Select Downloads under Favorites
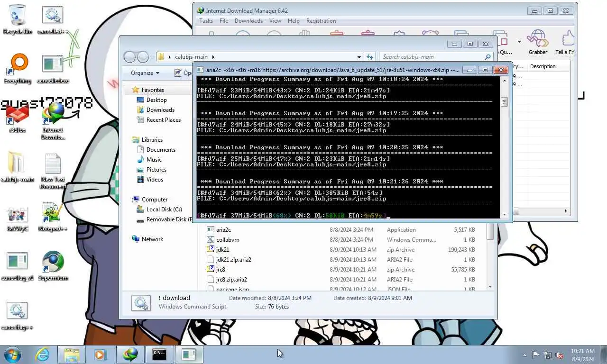This screenshot has height=364, width=607. [x=160, y=110]
